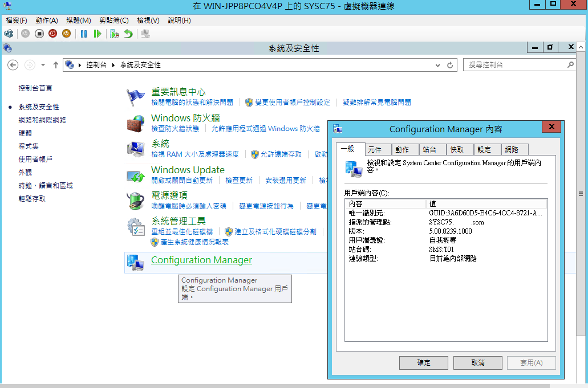Click 取消 in the Configuration Manager dialog
Screen dimensions: 588x388
tap(478, 362)
